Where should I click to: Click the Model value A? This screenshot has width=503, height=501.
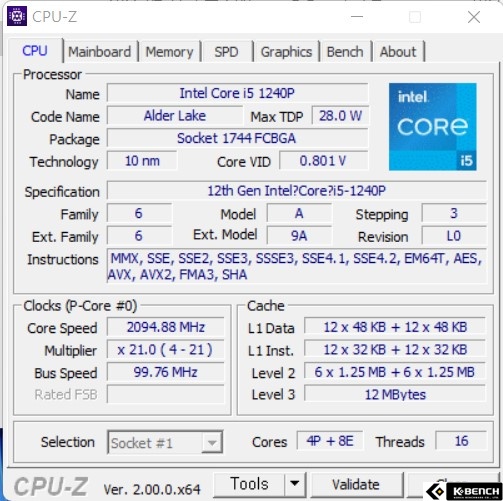(x=299, y=213)
